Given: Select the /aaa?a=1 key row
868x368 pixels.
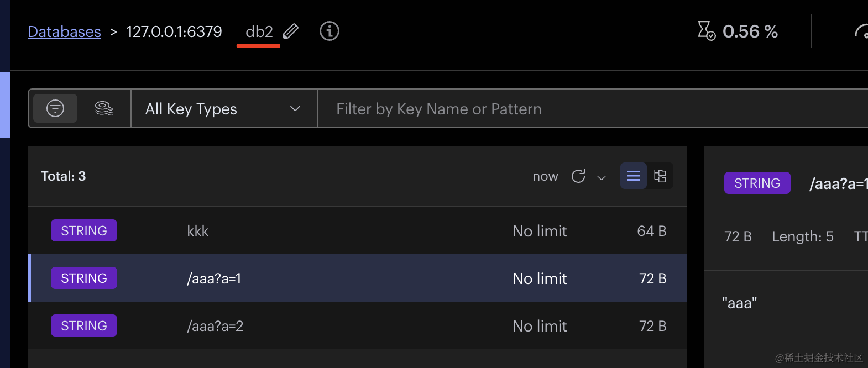Looking at the screenshot, I should tap(357, 278).
